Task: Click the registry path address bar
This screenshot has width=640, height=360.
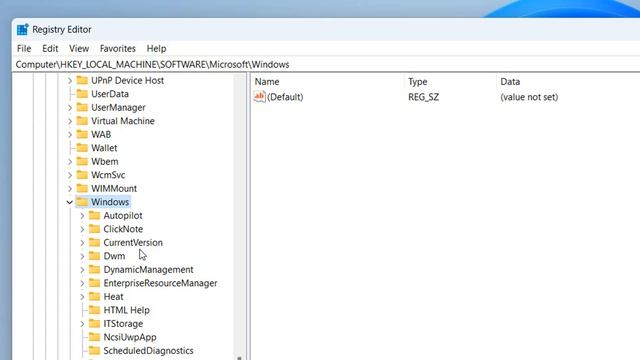Action: pyautogui.click(x=327, y=64)
